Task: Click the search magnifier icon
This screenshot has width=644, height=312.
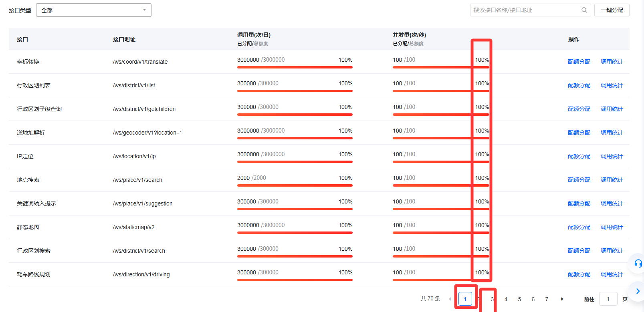Action: [584, 10]
